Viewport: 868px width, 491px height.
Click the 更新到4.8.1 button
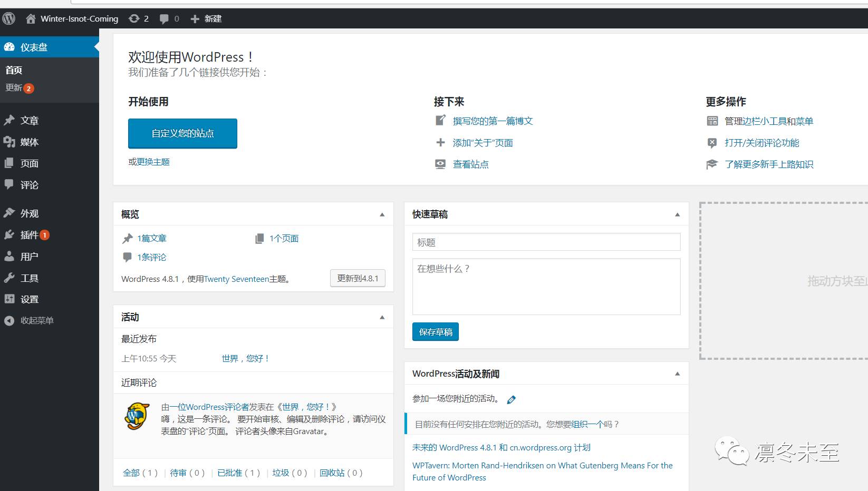(358, 278)
